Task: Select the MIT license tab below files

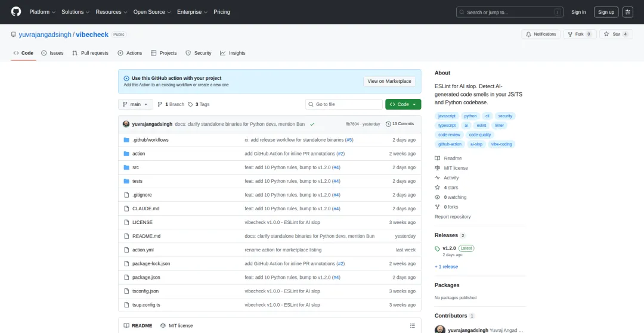Action: pyautogui.click(x=177, y=326)
